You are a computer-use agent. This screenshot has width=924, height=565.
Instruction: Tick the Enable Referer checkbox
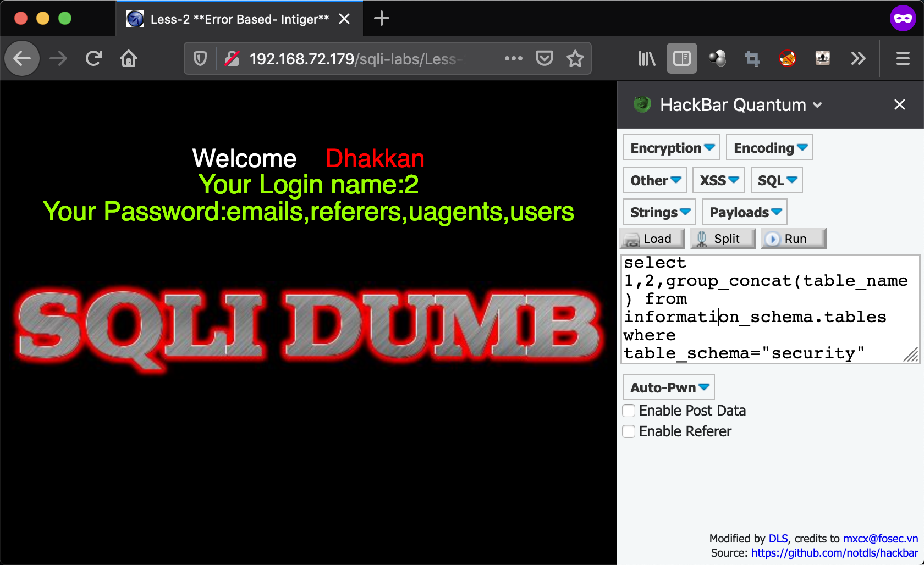629,431
